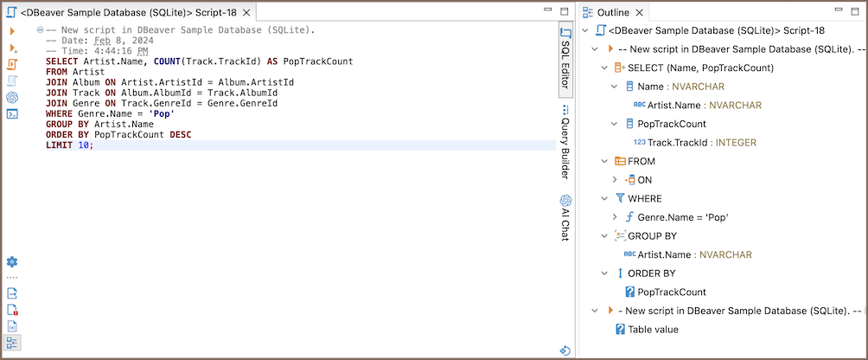Select the Table value outline item
The height and width of the screenshot is (360, 868).
click(653, 329)
